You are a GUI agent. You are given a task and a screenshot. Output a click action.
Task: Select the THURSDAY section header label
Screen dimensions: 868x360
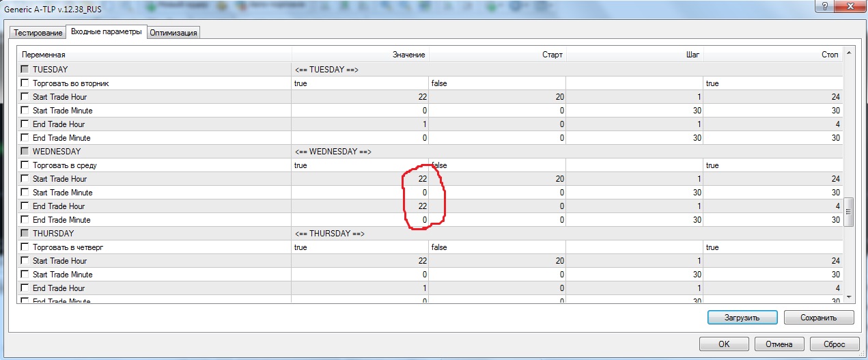(53, 234)
